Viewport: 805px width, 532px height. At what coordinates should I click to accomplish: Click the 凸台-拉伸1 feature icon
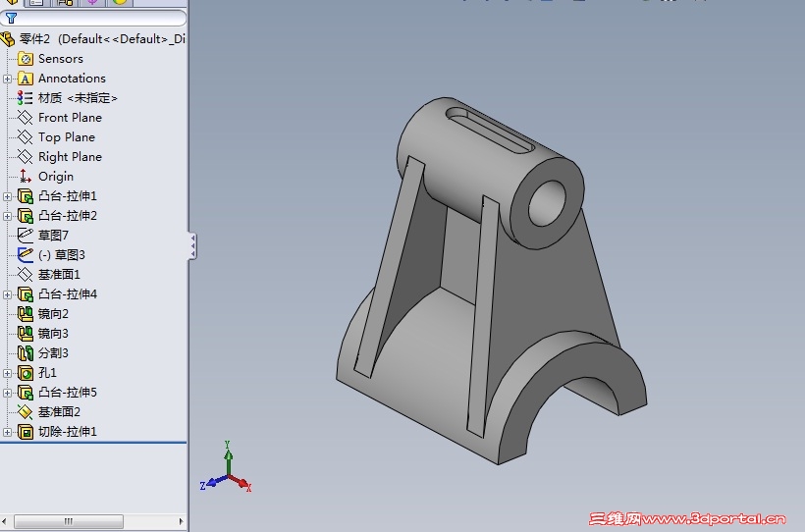pyautogui.click(x=26, y=195)
